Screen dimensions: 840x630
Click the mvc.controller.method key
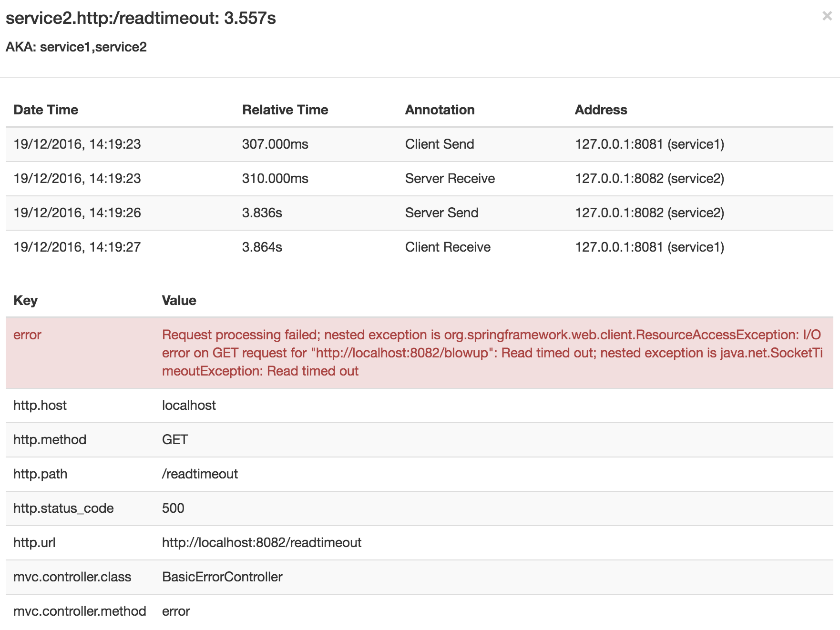(x=80, y=611)
